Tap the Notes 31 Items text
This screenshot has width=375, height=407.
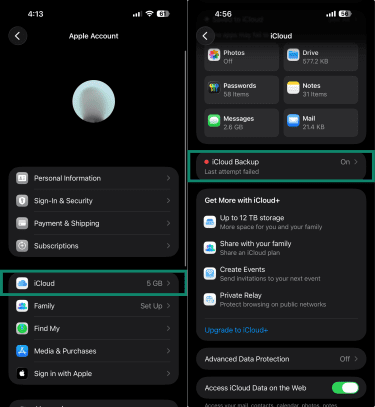click(x=315, y=94)
